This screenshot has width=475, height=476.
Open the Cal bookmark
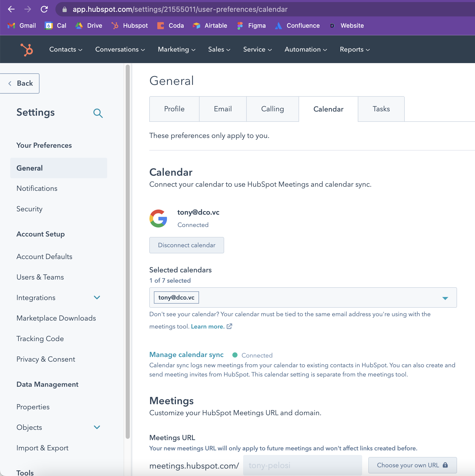point(55,26)
